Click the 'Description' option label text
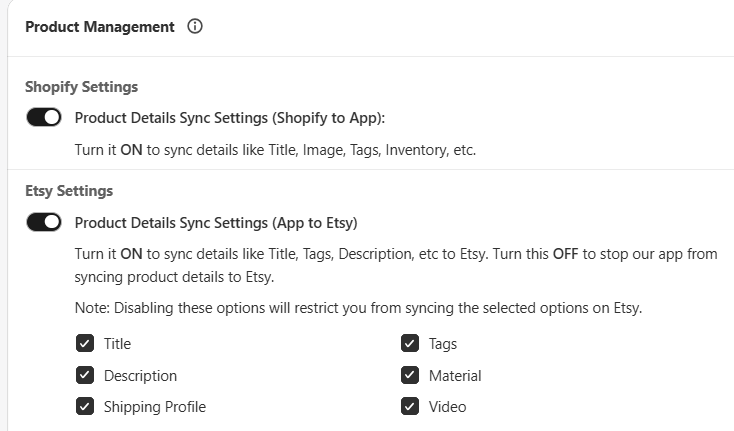Screen dimensions: 734x431 tap(140, 376)
